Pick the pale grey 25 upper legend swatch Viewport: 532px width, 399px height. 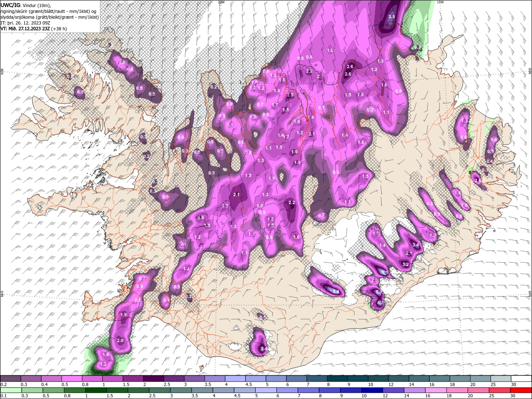tap(500, 379)
